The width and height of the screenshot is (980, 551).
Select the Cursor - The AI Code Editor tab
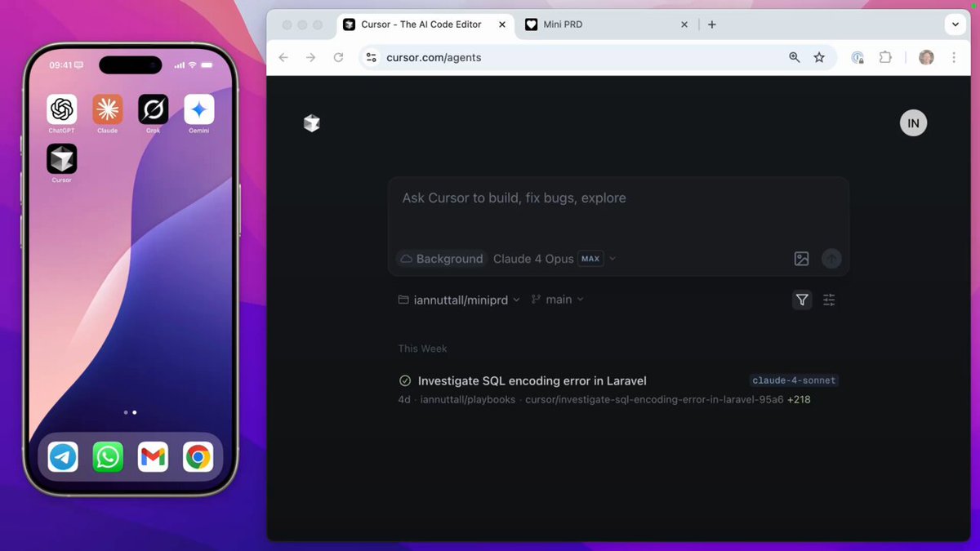425,24
